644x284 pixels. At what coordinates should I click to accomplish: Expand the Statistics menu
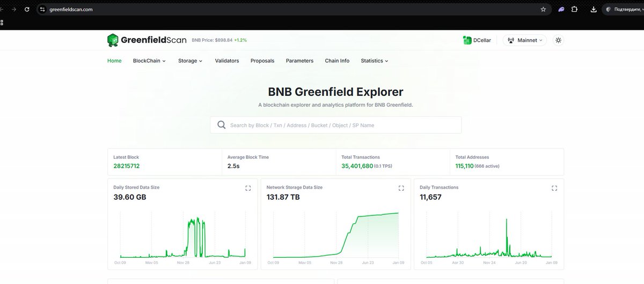point(374,61)
